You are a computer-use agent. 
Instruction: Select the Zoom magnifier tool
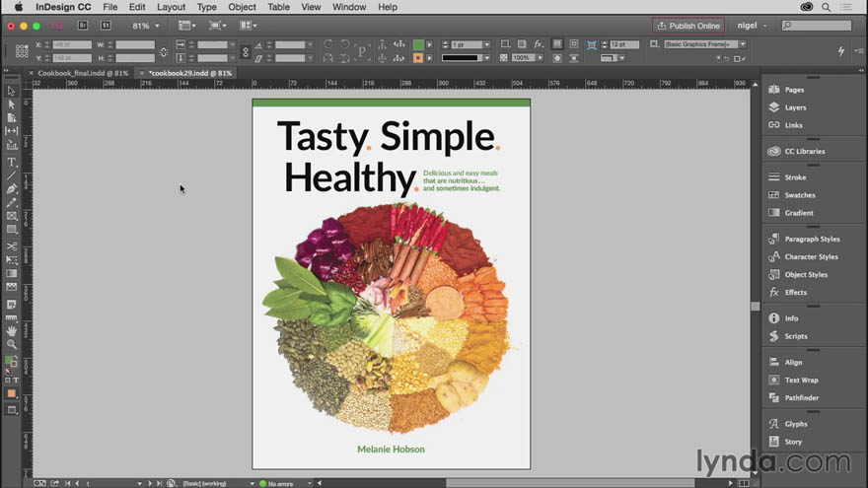click(x=12, y=344)
